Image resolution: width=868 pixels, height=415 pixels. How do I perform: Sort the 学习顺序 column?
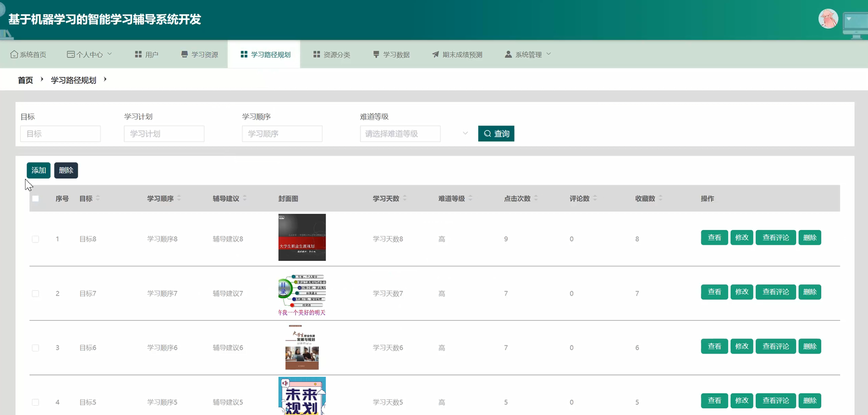[x=179, y=198]
